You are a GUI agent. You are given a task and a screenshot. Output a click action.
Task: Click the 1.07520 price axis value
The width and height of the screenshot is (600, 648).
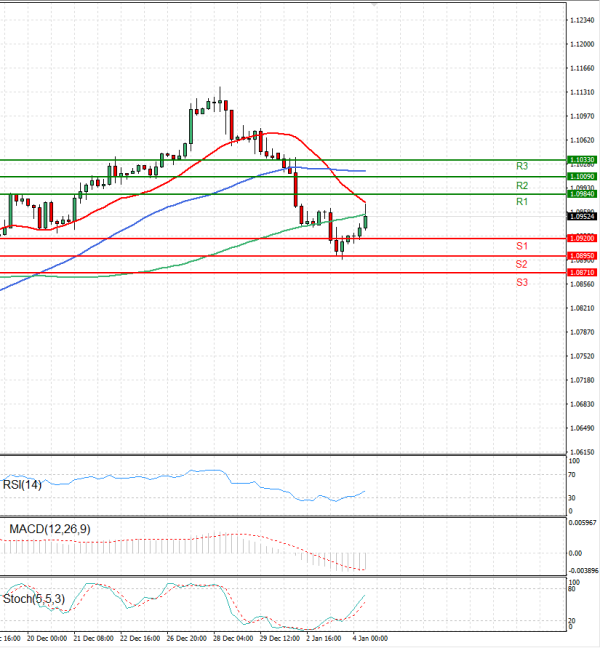(582, 356)
